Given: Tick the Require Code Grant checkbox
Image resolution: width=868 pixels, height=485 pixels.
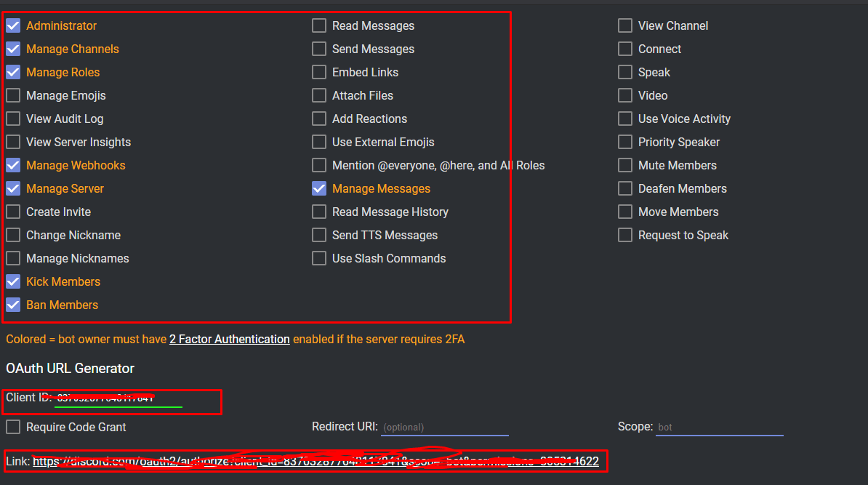Looking at the screenshot, I should point(13,427).
